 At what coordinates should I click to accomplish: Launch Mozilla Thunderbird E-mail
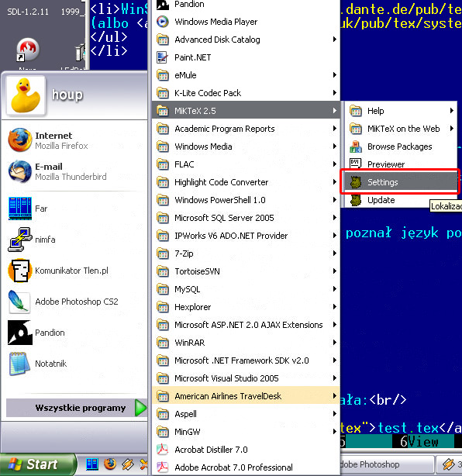pos(74,171)
